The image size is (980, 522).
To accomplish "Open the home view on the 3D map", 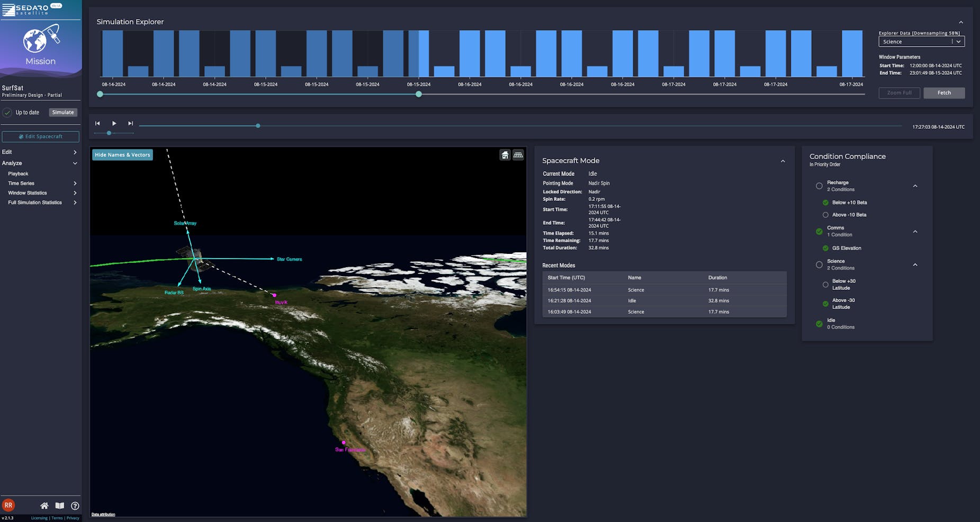I will (505, 154).
